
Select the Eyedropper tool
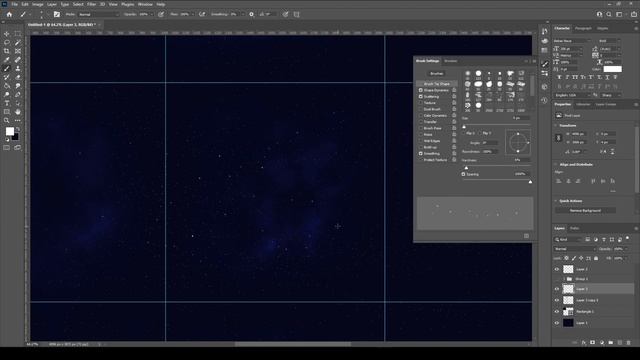click(x=7, y=60)
